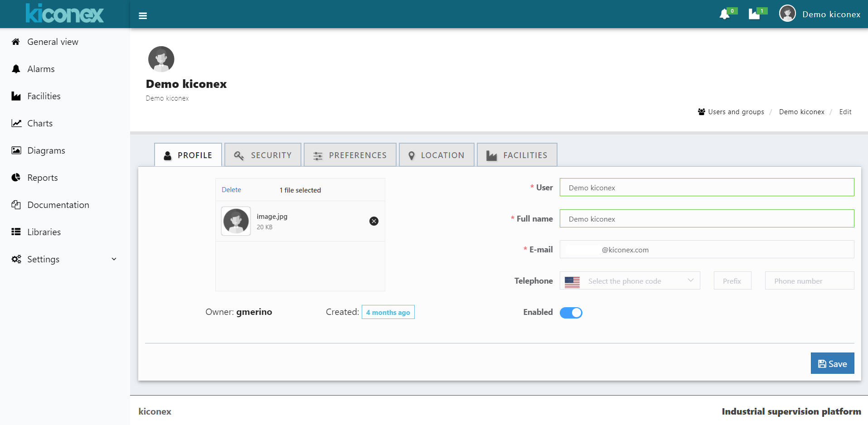Click the facilities factory icon in header
Viewport: 868px width, 425px height.
pos(754,14)
